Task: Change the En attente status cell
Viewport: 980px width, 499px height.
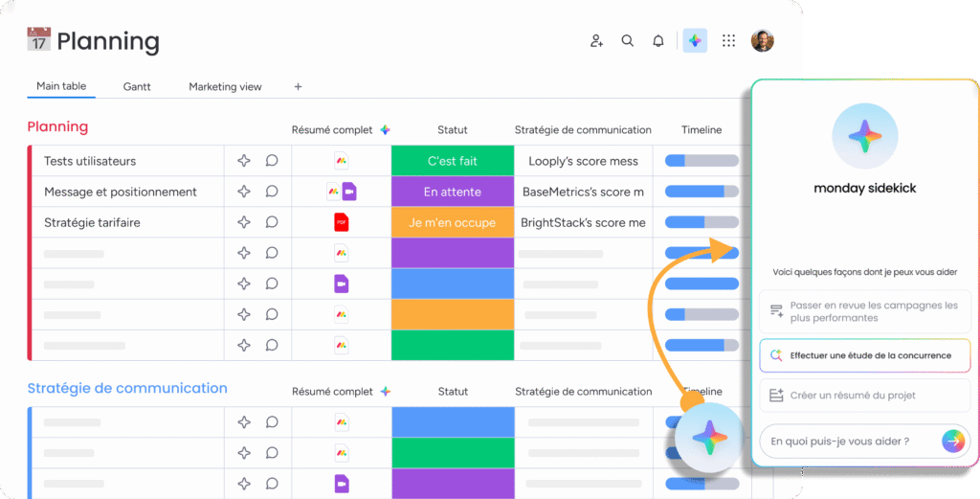Action: point(453,192)
